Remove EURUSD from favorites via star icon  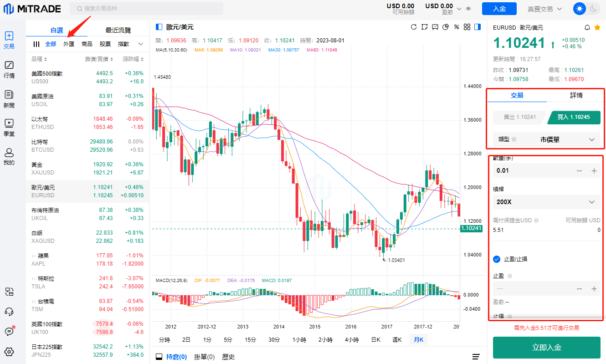tap(597, 27)
